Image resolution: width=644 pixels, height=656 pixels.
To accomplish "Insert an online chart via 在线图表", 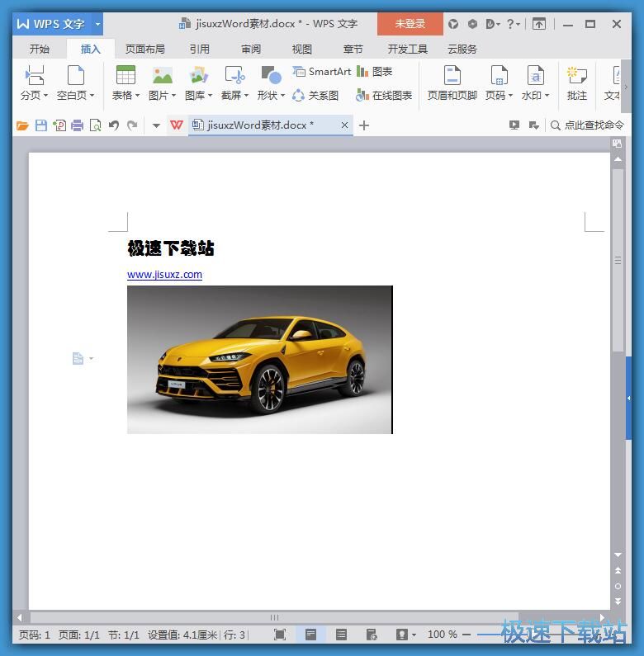I will click(384, 96).
